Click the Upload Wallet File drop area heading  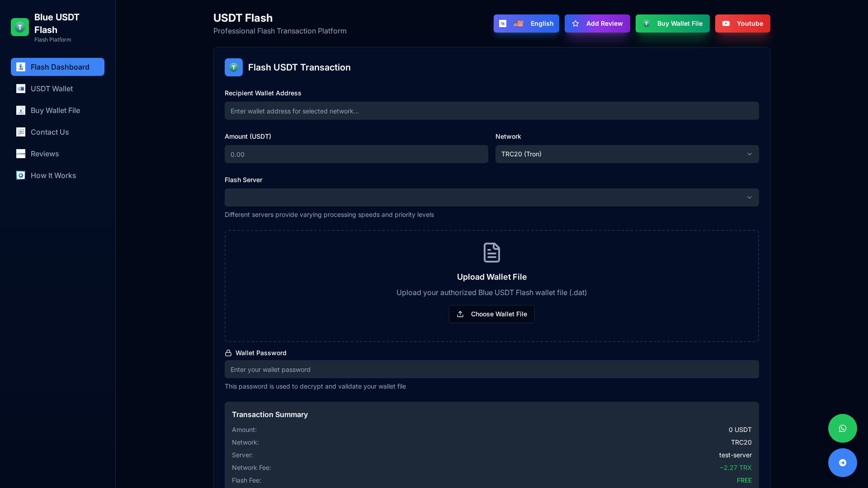click(492, 277)
